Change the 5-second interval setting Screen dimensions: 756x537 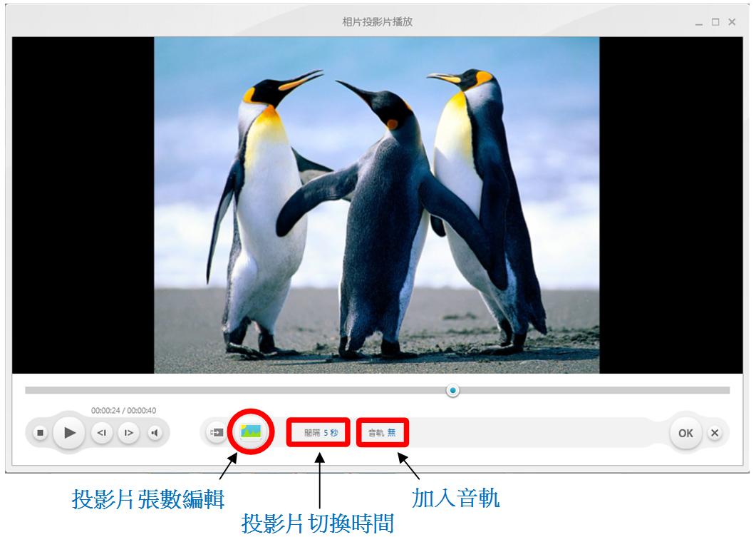click(x=321, y=433)
